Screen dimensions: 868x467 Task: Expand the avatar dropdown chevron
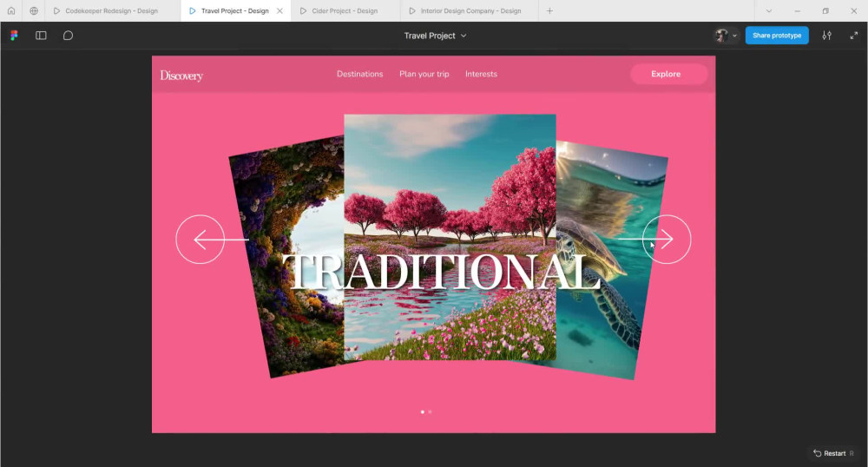[734, 36]
